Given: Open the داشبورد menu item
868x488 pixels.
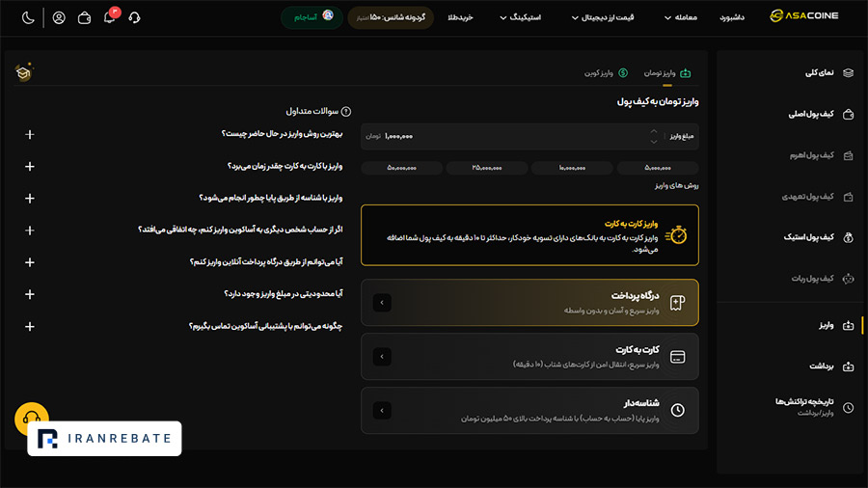Looking at the screenshot, I should (732, 17).
